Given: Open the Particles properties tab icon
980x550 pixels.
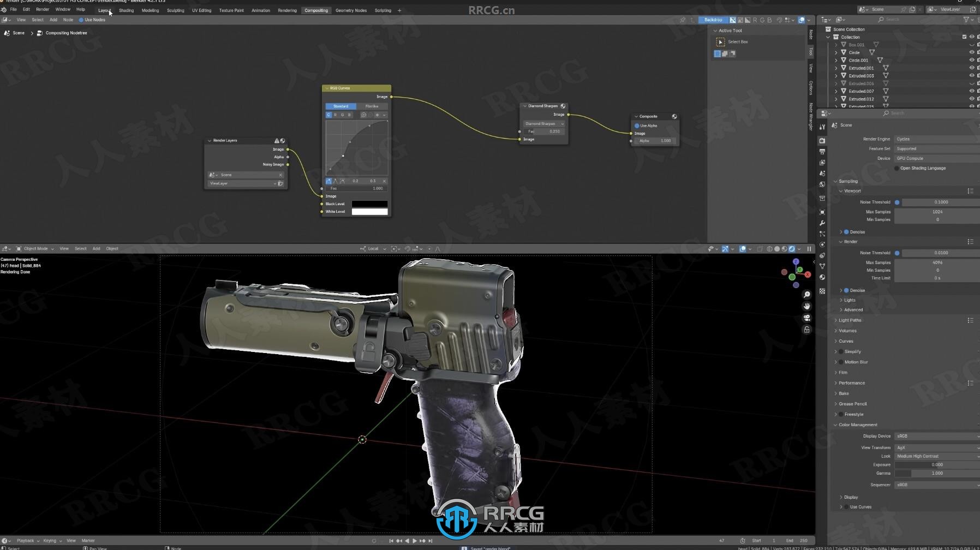Looking at the screenshot, I should 822,234.
